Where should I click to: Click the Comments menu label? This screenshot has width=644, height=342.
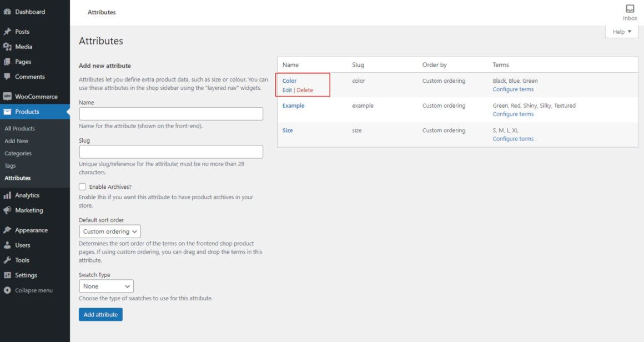click(x=30, y=77)
